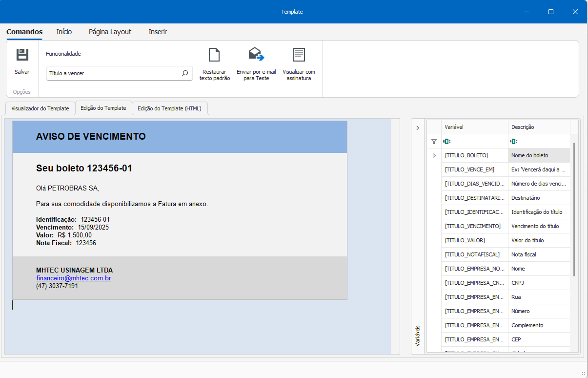Viewport: 588px width, 378px height.
Task: Switch to the Página Layout ribbon tab
Action: coord(110,32)
